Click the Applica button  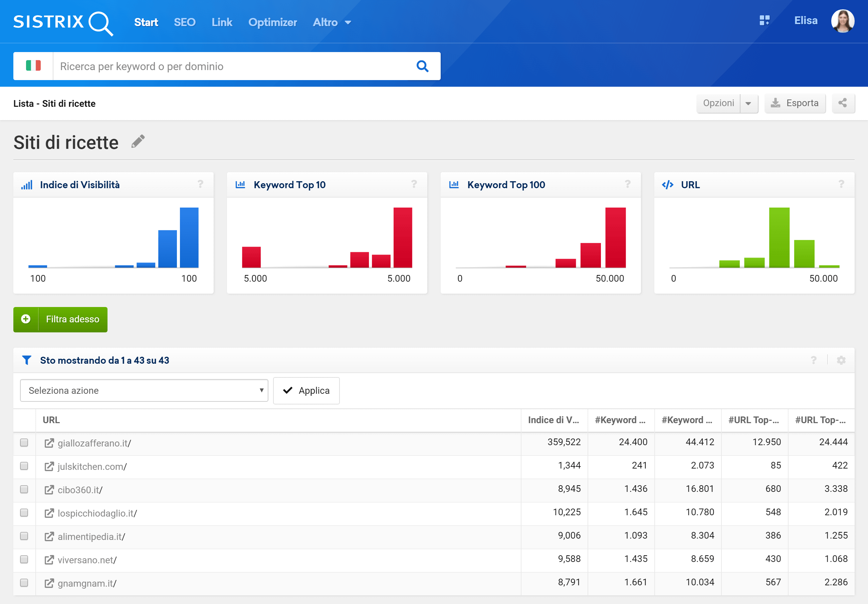[x=306, y=390]
